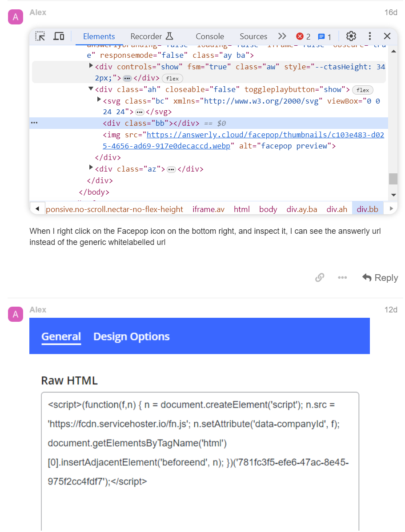Click flex badge on aw div

172,79
